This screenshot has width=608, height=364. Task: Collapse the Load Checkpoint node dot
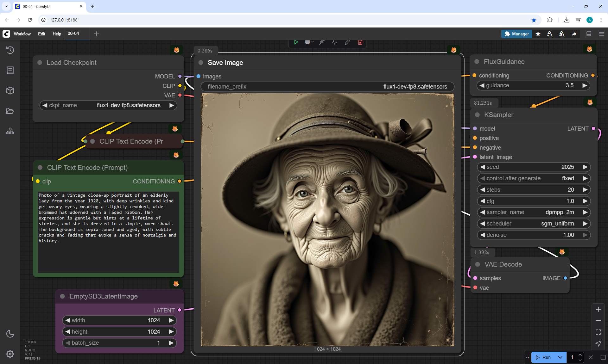tap(40, 63)
